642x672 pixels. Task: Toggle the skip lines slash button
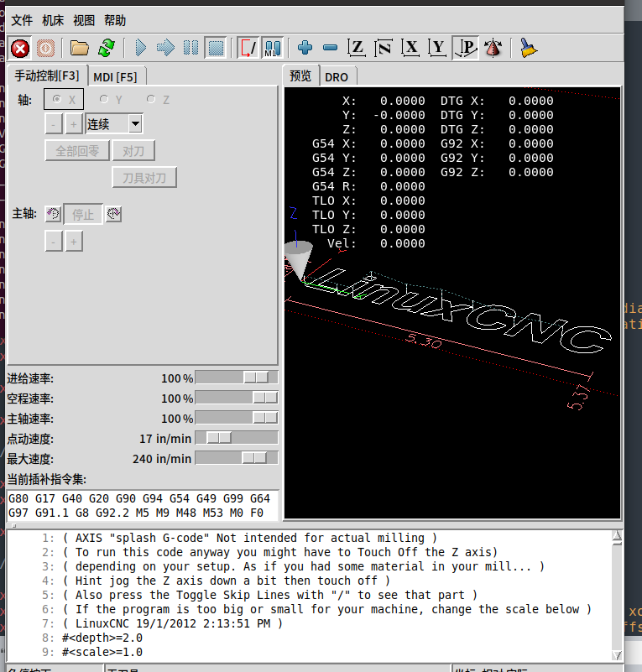click(248, 48)
